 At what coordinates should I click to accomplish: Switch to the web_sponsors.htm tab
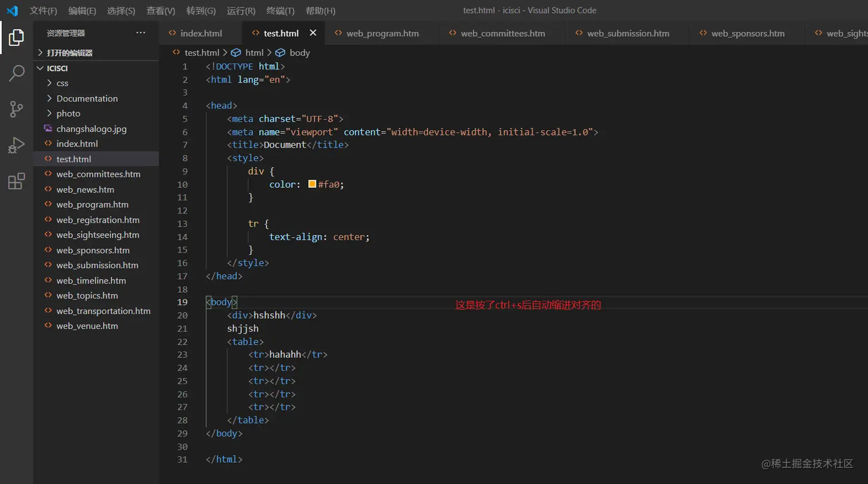747,33
